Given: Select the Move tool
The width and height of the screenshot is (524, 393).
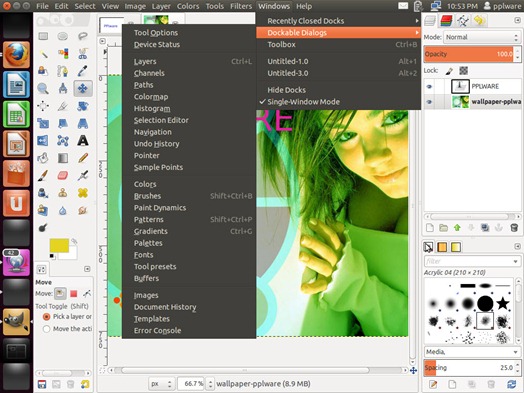Looking at the screenshot, I should (83, 89).
